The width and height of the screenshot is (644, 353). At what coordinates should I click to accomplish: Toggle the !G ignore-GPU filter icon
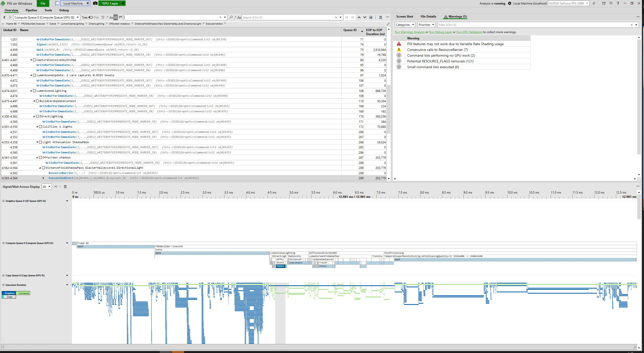click(x=115, y=17)
